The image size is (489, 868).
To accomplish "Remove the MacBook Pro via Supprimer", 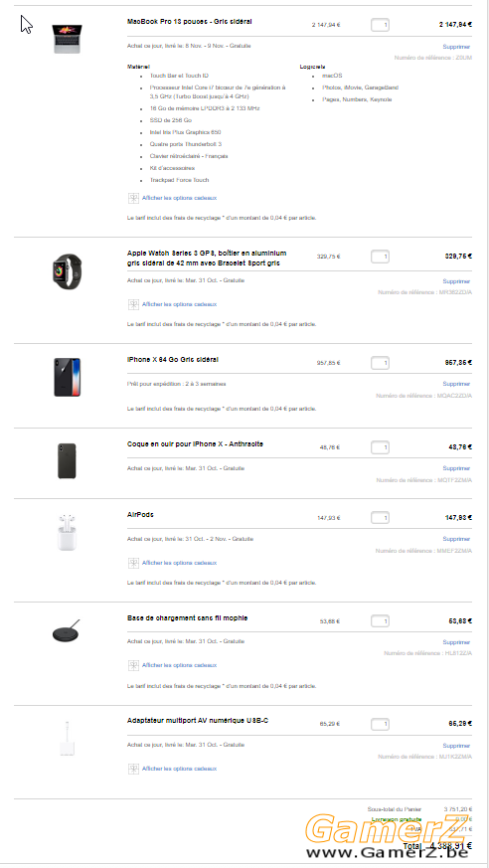I will click(x=456, y=47).
